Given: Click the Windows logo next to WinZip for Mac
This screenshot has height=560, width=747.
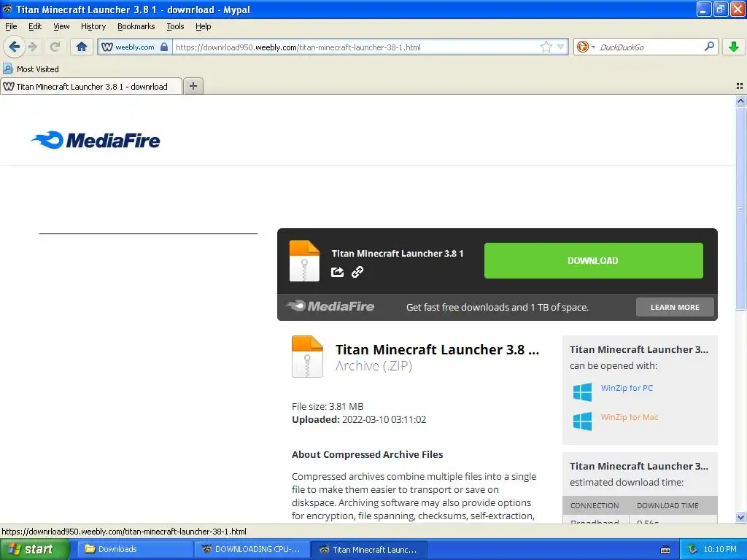Looking at the screenshot, I should [583, 421].
